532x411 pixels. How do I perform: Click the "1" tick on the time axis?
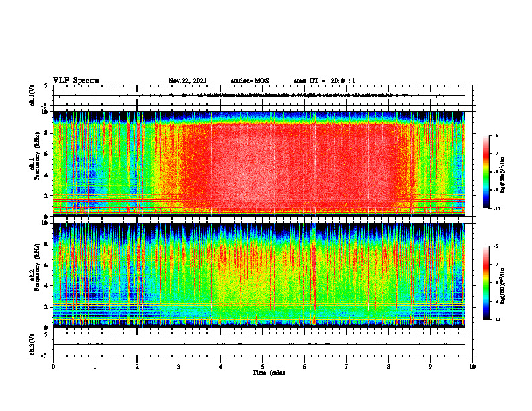click(x=95, y=367)
